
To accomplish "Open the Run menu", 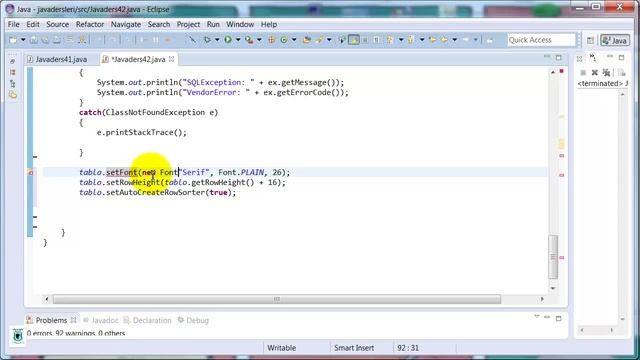I will click(x=213, y=24).
